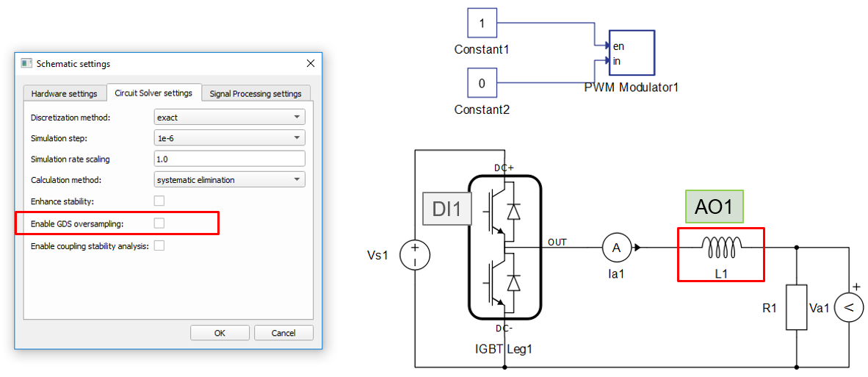Click the Va1 voltmeter symbol
The image size is (868, 377).
847,308
